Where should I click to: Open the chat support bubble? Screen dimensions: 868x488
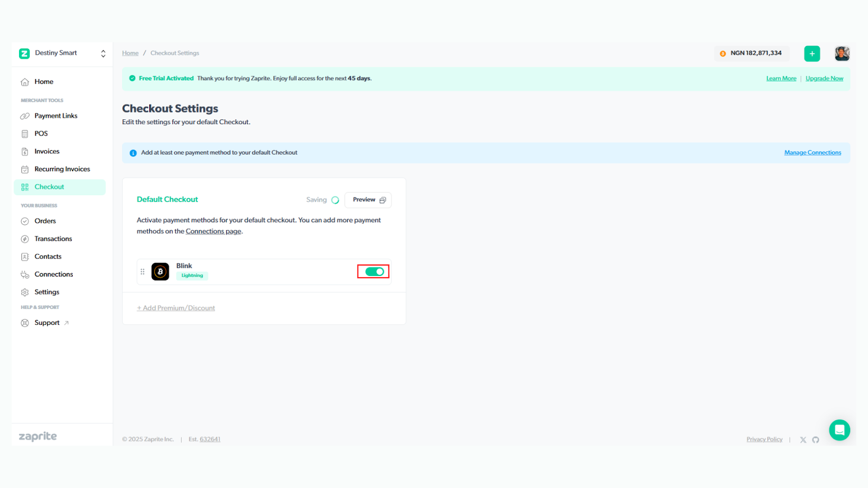(x=839, y=430)
